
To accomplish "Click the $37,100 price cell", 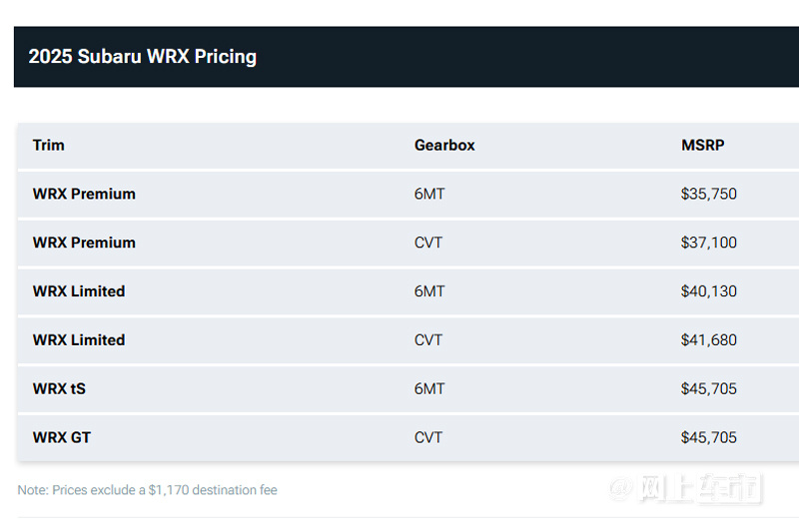I will 709,243.
